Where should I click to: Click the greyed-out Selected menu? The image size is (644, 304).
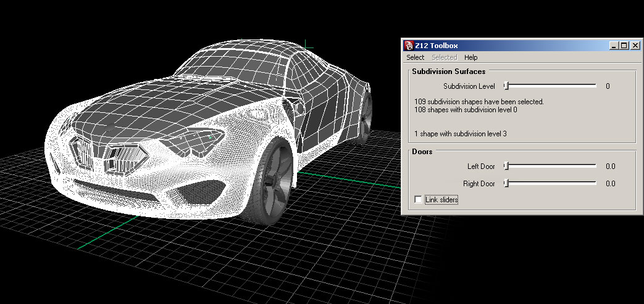coord(444,57)
